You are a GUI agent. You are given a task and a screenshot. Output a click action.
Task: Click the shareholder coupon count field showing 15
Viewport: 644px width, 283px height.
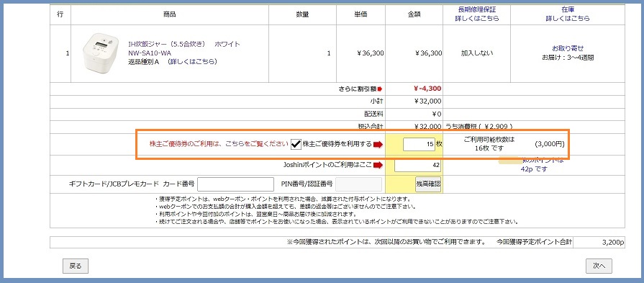pyautogui.click(x=419, y=144)
